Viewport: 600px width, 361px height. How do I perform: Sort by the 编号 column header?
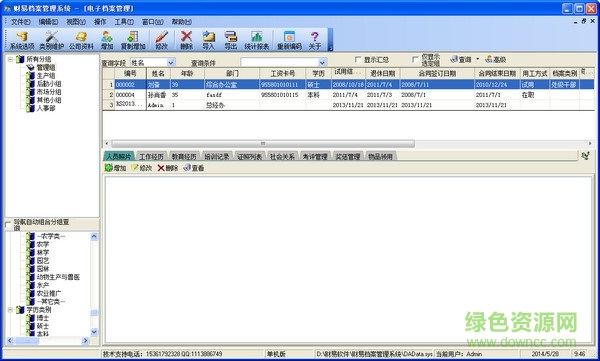point(130,73)
